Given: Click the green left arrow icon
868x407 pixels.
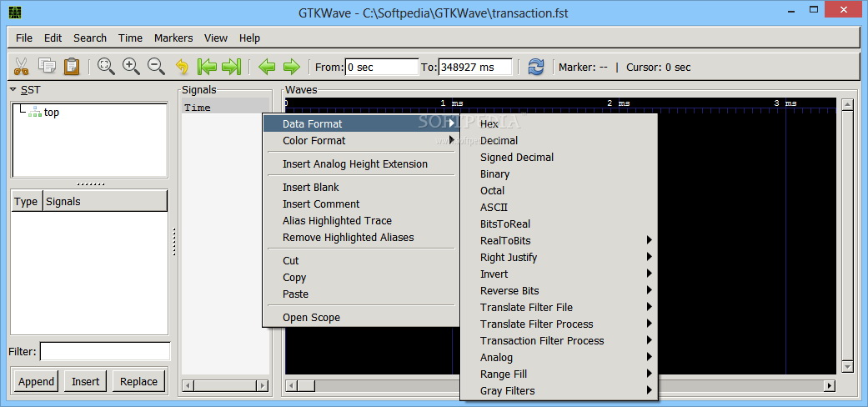Looking at the screenshot, I should coord(267,67).
